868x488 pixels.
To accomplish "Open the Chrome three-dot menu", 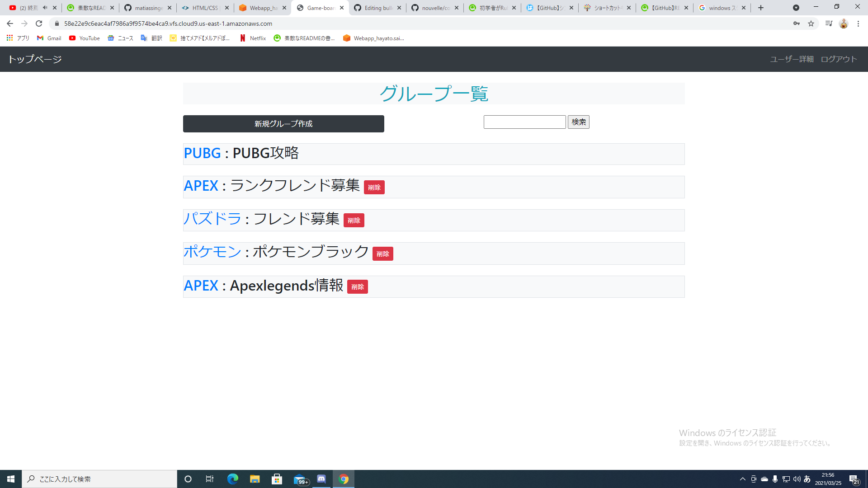I will pyautogui.click(x=859, y=23).
